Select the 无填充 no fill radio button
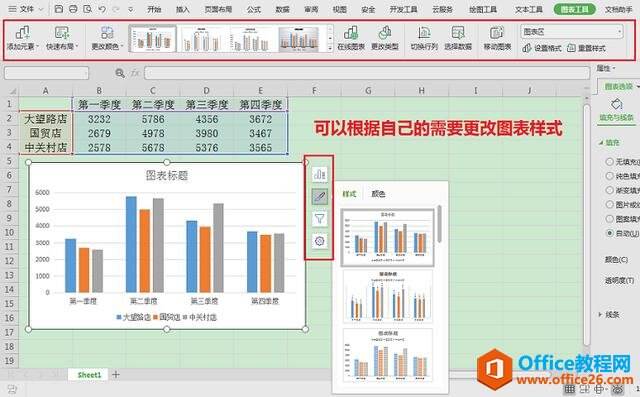This screenshot has height=397, width=640. pos(609,162)
